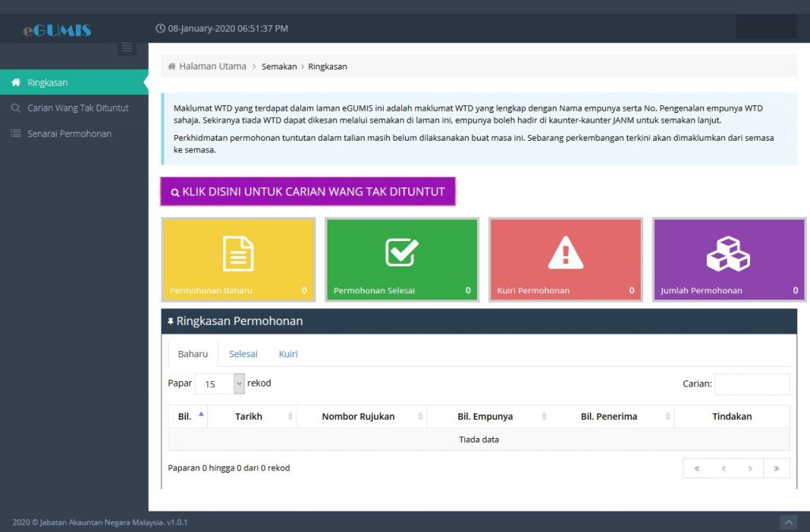
Task: Sort table by Bil. column
Action: point(188,417)
